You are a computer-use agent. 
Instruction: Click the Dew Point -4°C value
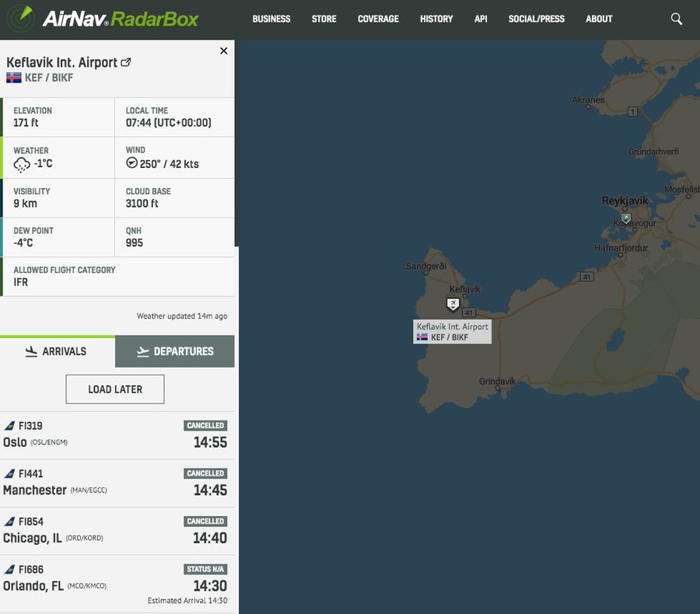pyautogui.click(x=23, y=242)
